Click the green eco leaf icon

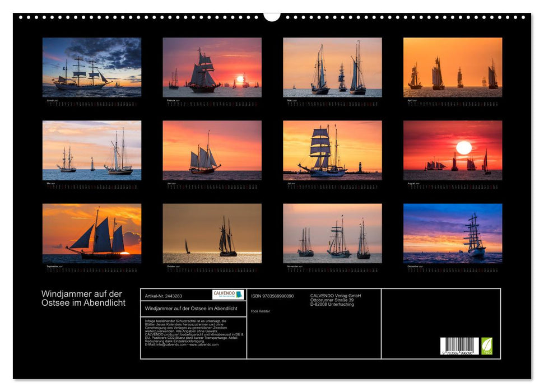pyautogui.click(x=487, y=346)
